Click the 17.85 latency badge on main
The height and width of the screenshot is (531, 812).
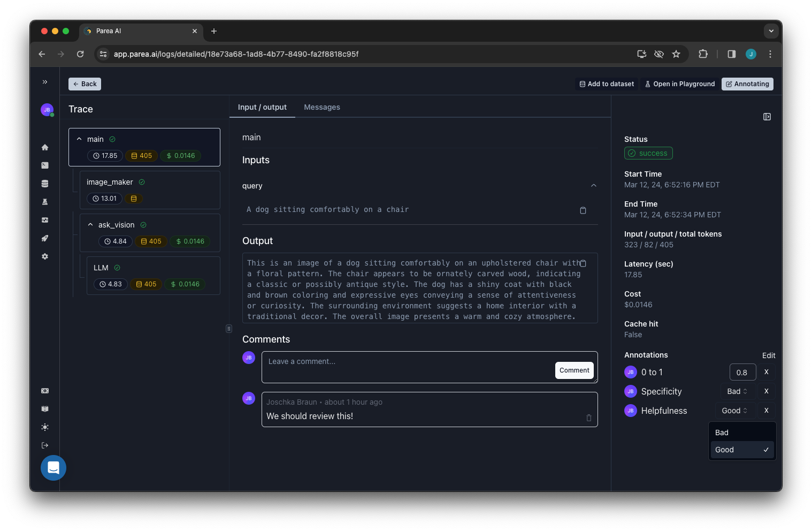[105, 156]
